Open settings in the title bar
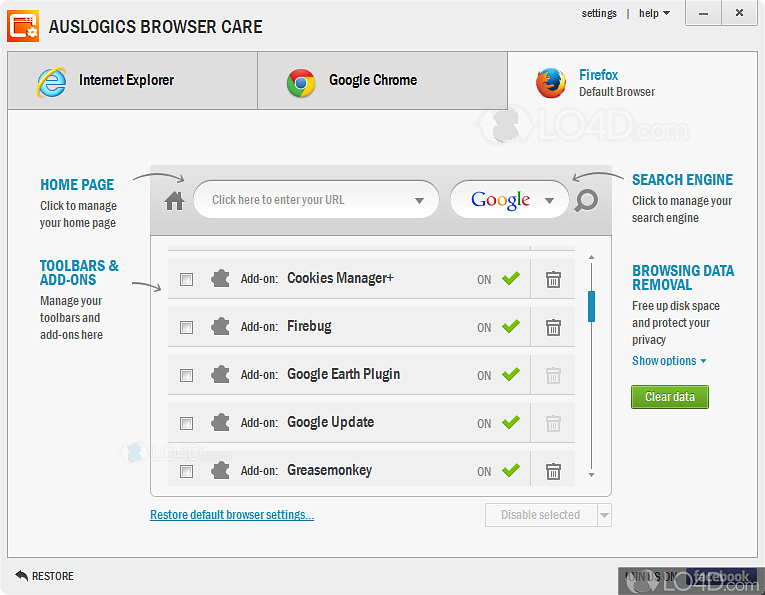The image size is (765, 595). point(599,13)
